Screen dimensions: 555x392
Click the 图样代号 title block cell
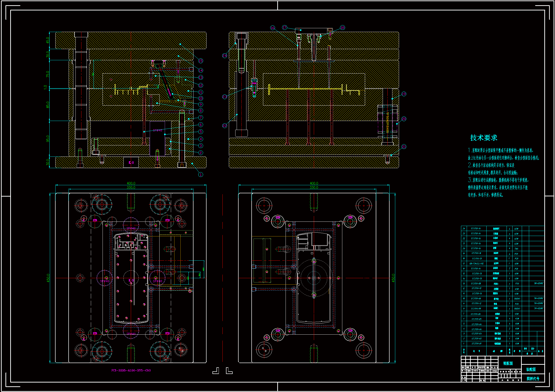click(533, 378)
